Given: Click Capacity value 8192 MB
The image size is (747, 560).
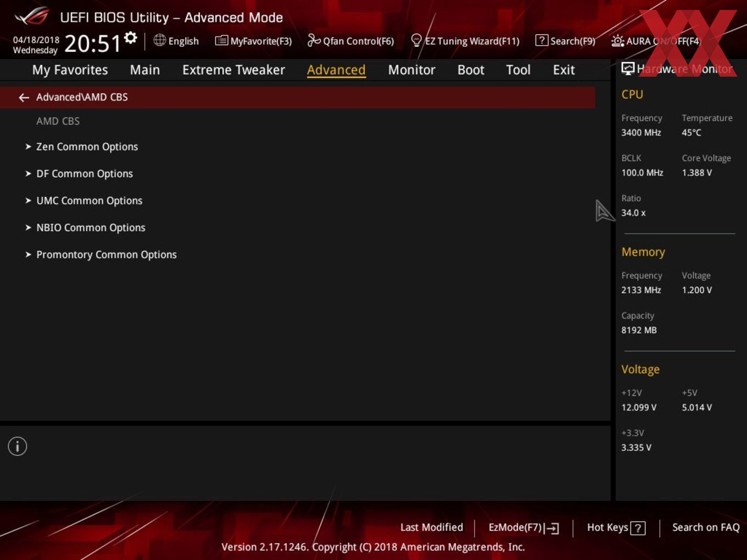Looking at the screenshot, I should pos(639,330).
